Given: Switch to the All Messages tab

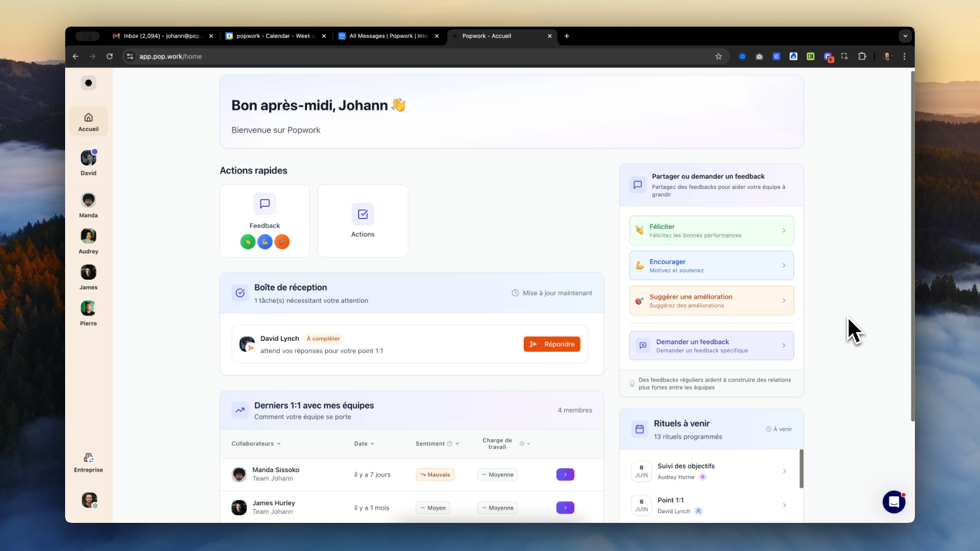Looking at the screenshot, I should 386,36.
